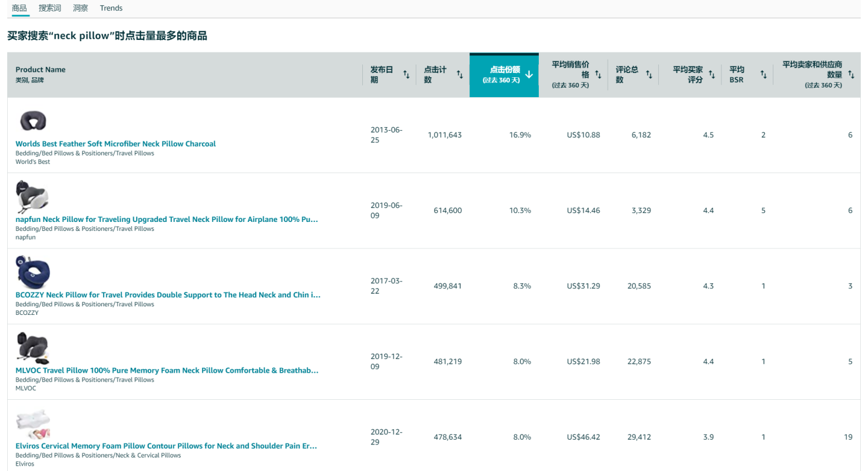Image resolution: width=868 pixels, height=471 pixels.
Task: Open MLVOC Travel Pillow product link
Action: (166, 370)
